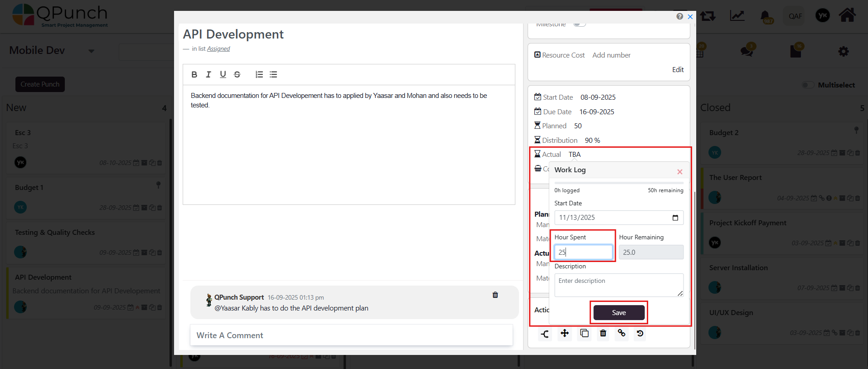The height and width of the screenshot is (369, 868).
Task: Enable strikethrough text formatting
Action: tap(237, 74)
